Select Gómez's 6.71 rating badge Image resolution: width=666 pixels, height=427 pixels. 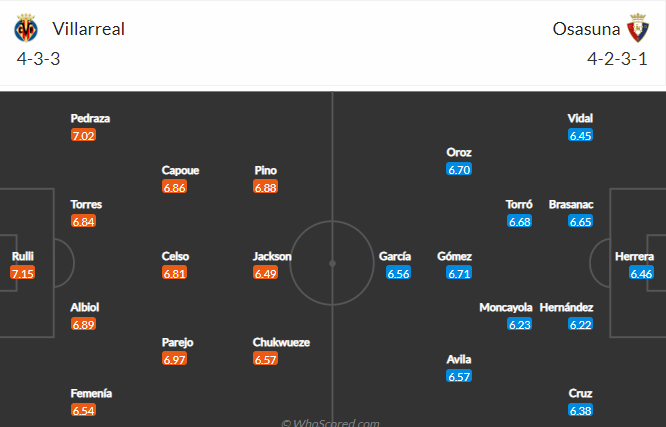point(459,273)
